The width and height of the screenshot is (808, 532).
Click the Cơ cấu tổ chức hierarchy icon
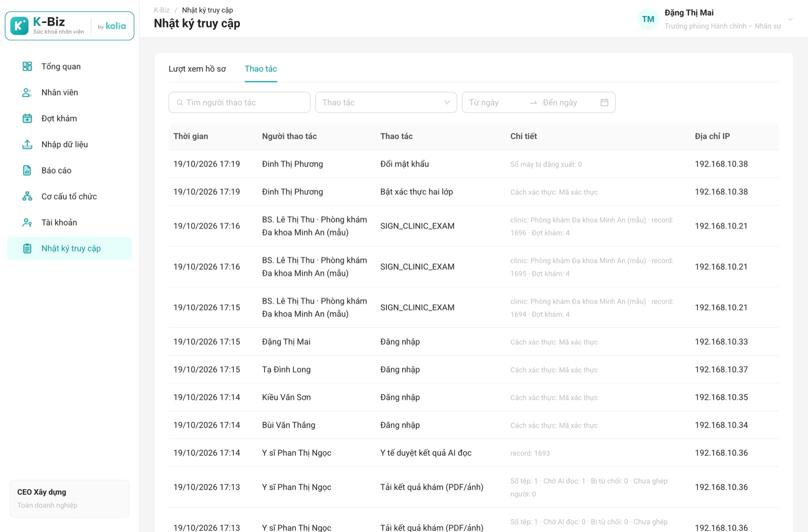tap(27, 196)
